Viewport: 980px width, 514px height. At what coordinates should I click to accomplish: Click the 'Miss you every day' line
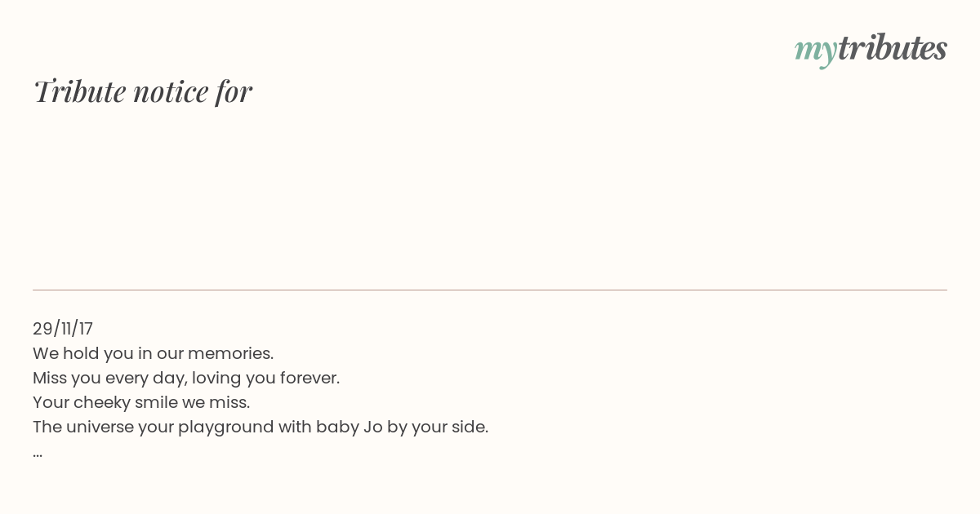(186, 378)
